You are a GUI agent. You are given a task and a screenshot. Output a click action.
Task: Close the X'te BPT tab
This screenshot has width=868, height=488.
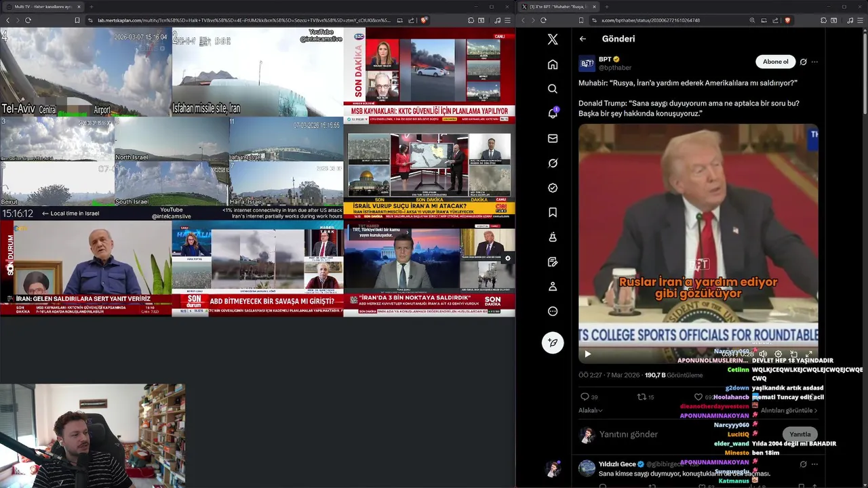click(x=595, y=6)
